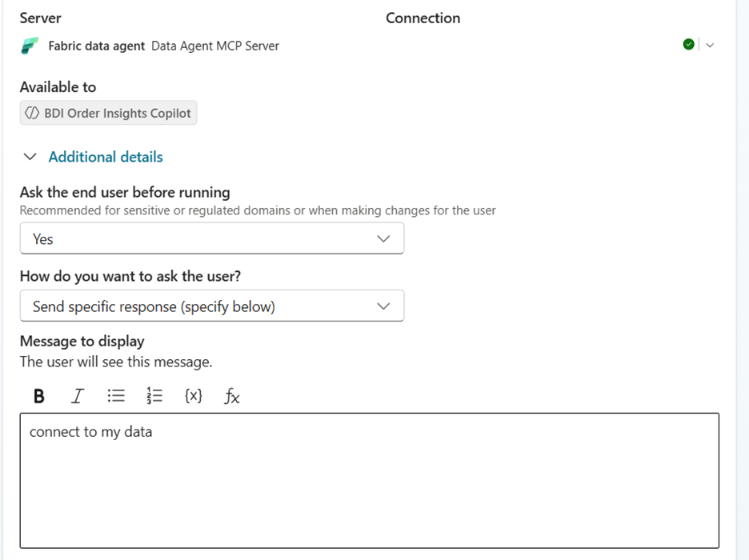Toggle bold formatting in message editor
Screen dimensions: 749x560
(x=38, y=396)
